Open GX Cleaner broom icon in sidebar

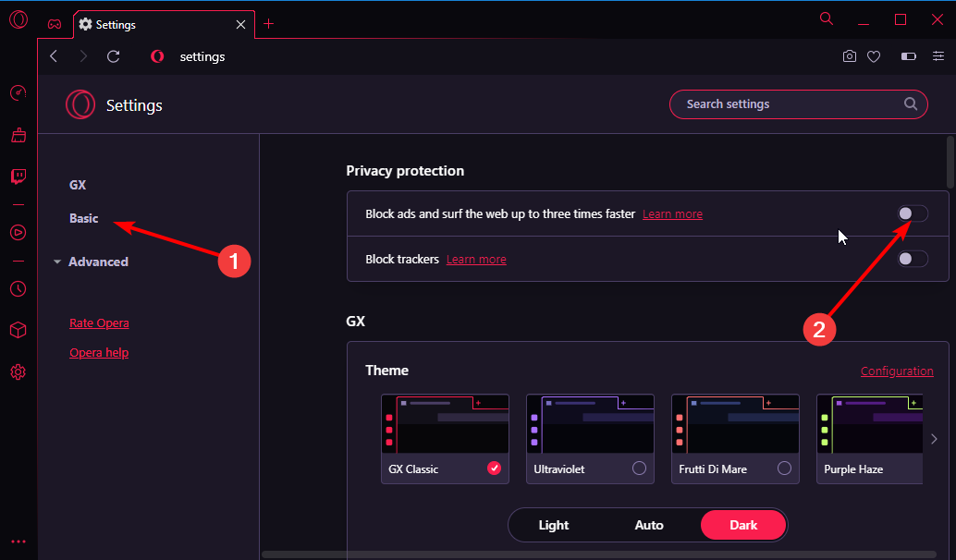click(x=18, y=135)
